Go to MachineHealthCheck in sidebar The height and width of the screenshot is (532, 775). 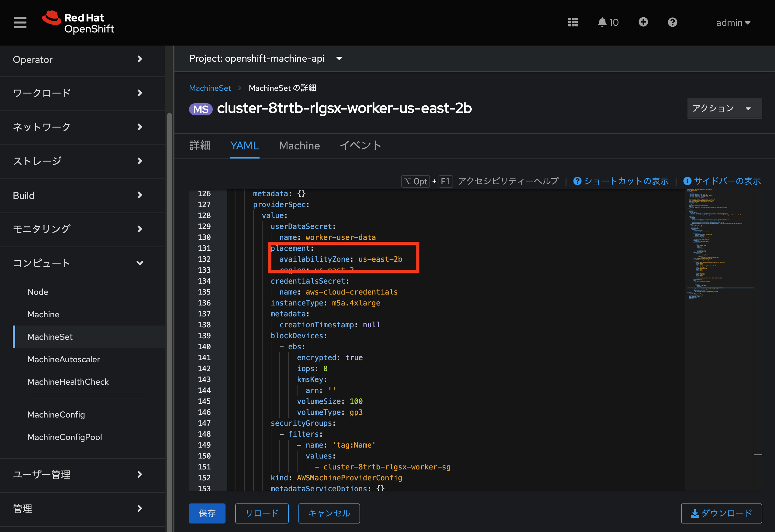tap(68, 382)
